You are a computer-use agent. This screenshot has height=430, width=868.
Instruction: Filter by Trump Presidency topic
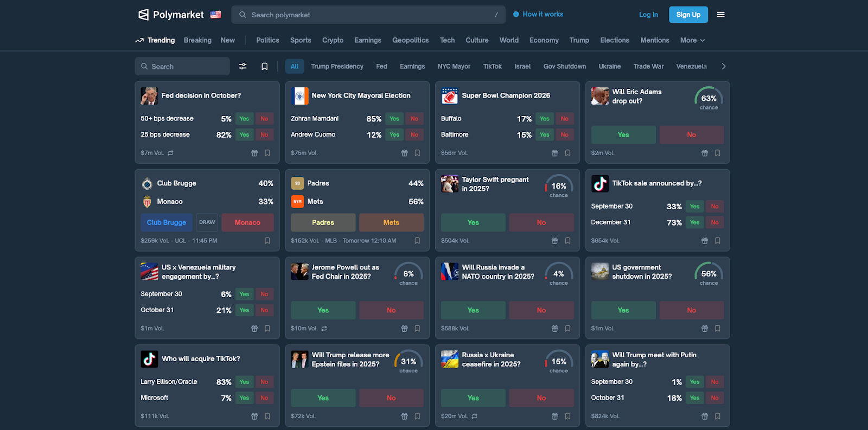tap(337, 66)
